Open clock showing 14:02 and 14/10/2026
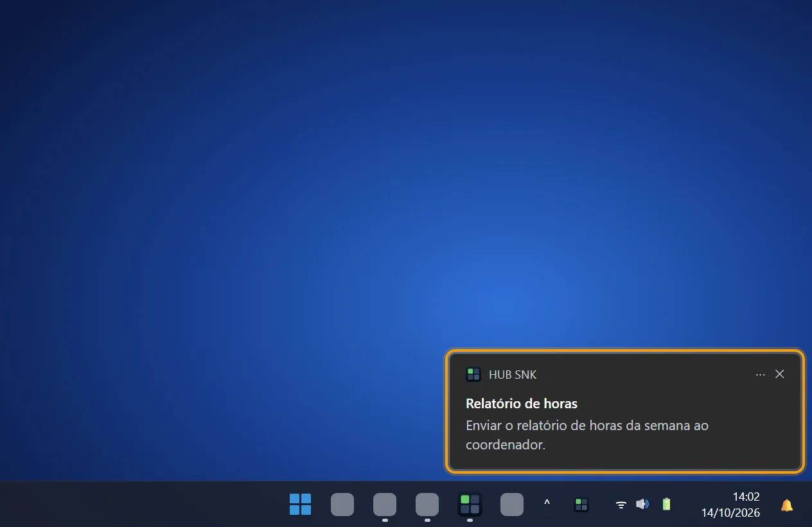812x527 pixels. pos(731,505)
